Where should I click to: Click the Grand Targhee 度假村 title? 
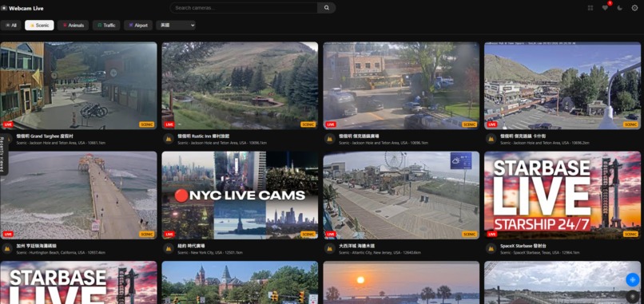[x=45, y=136]
